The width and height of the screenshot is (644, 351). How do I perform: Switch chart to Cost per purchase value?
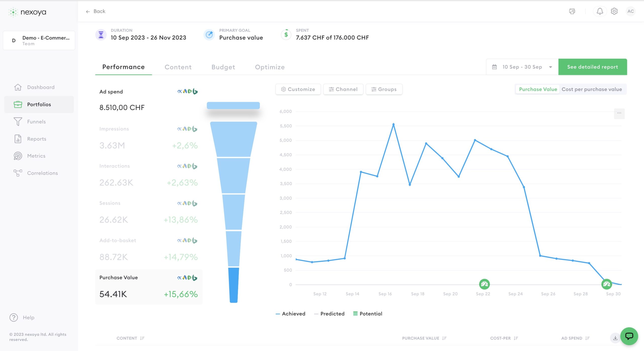point(592,89)
